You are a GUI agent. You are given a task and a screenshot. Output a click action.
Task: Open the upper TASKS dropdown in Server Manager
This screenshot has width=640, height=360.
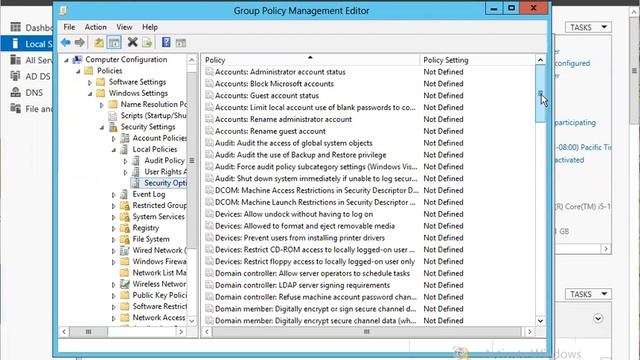tap(588, 27)
